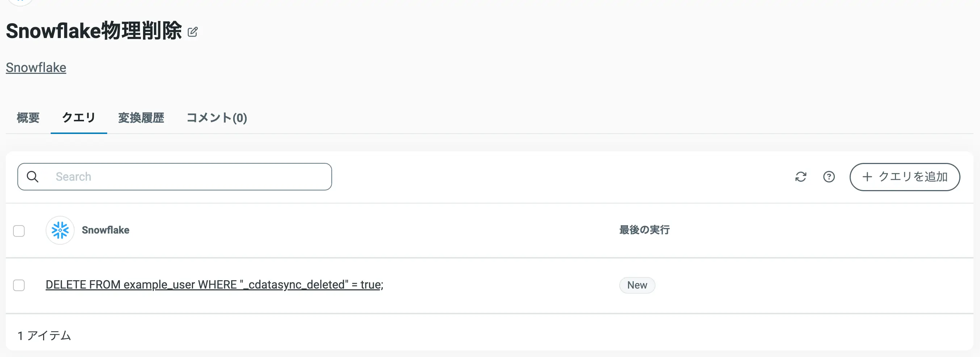Tick the select-all checkbox in the header row
Image resolution: width=980 pixels, height=357 pixels.
pyautogui.click(x=19, y=231)
